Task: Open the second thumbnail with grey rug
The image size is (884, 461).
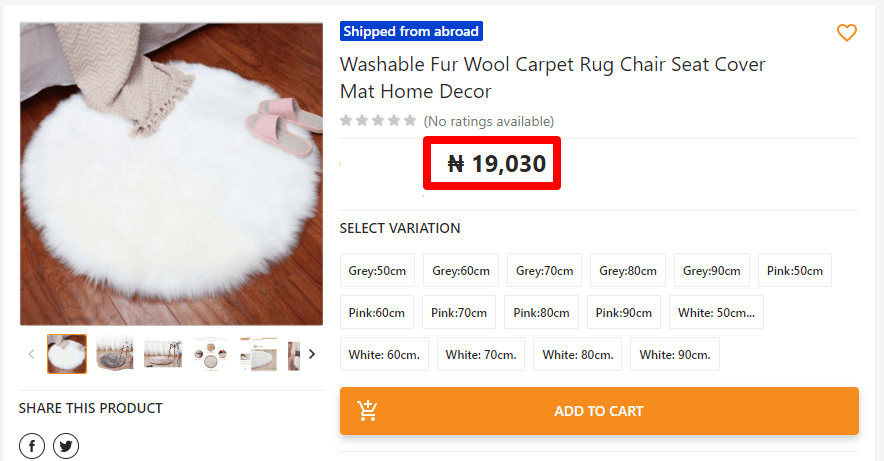Action: tap(115, 354)
